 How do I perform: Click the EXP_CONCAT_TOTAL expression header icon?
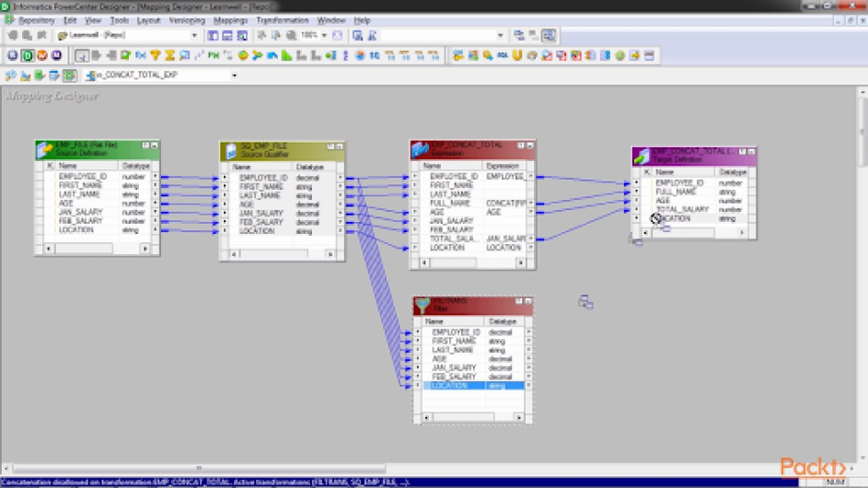point(420,149)
